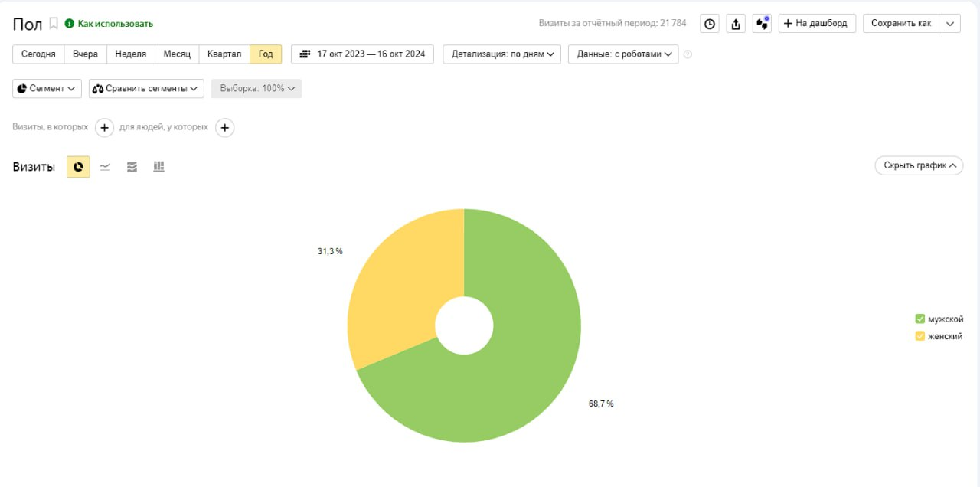Select the pie chart view icon
This screenshot has height=487, width=980.
[78, 167]
